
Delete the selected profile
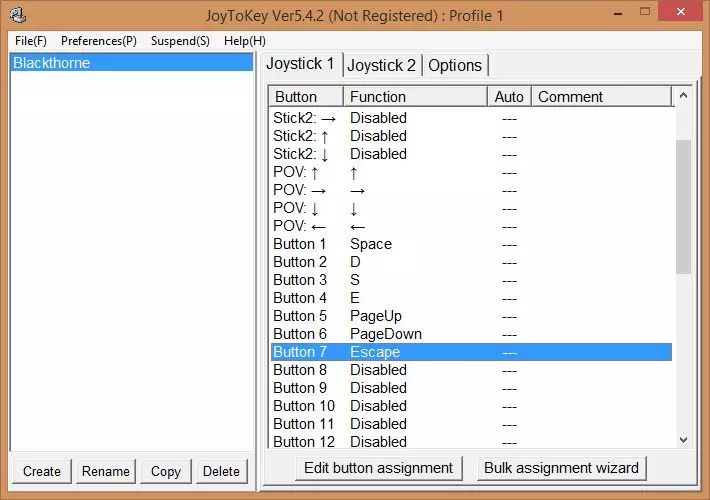tap(221, 471)
